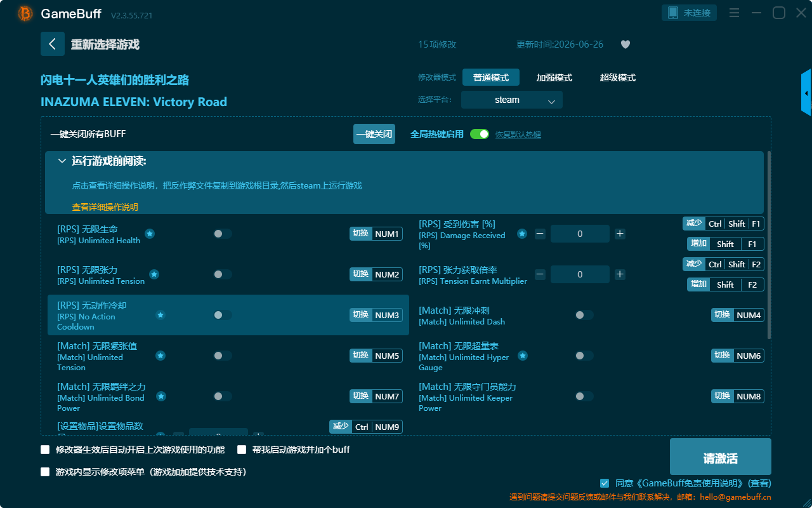Click 恢复默认热键 link

coord(518,135)
